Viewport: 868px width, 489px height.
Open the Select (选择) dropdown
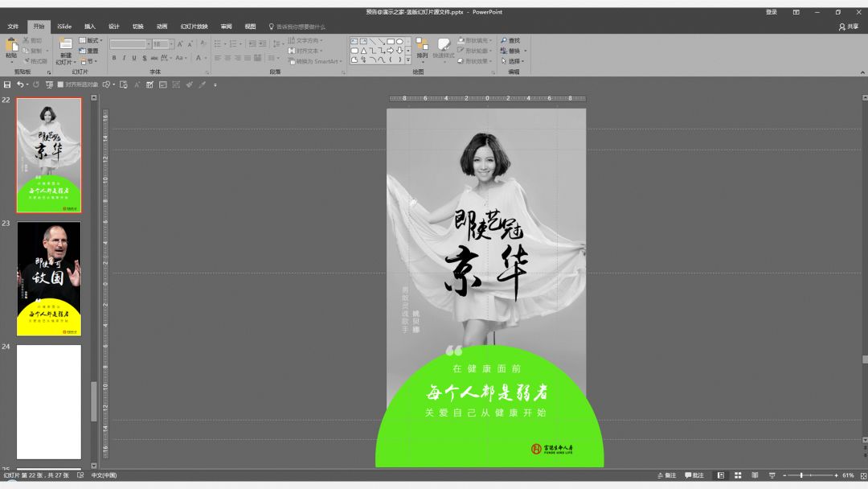click(x=512, y=61)
